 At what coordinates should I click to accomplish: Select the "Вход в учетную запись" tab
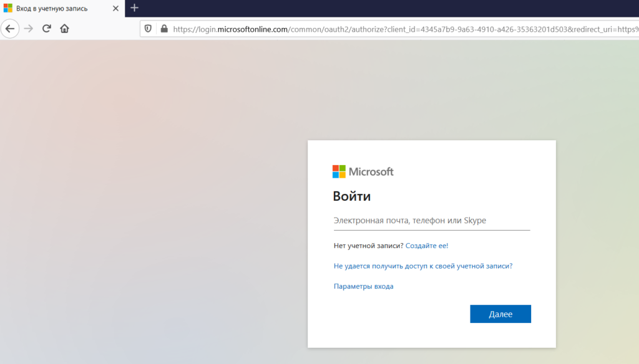[x=62, y=8]
